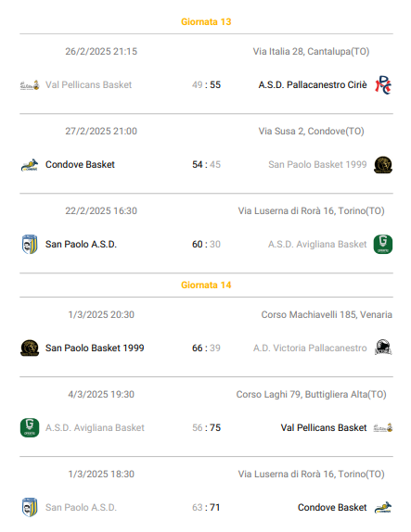The height and width of the screenshot is (532, 411).
Task: Open the A.D. Victoria Pallacanestro team name
Action: [310, 348]
